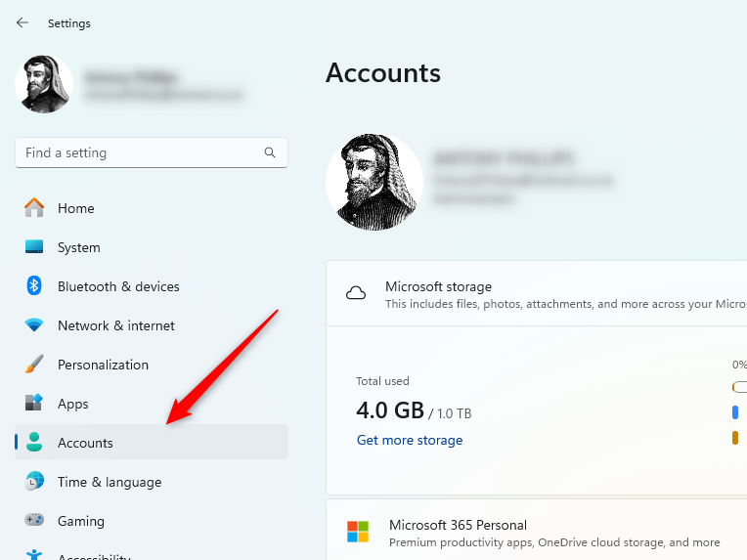
Task: Click the large Accounts profile picture
Action: point(374,182)
